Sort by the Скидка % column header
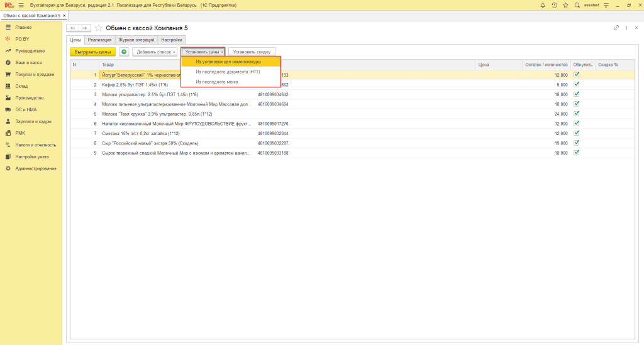Screen dimensions: 644x345 [x=615, y=64]
